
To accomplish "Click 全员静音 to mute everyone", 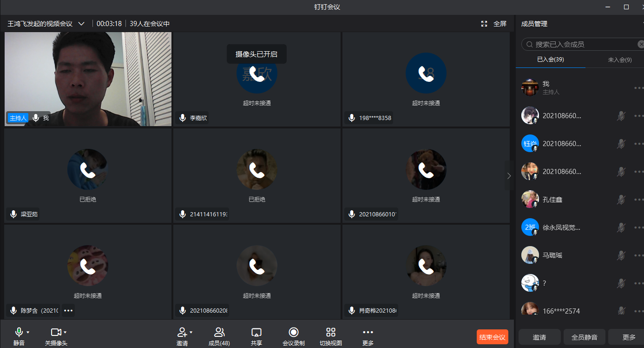I will [584, 337].
